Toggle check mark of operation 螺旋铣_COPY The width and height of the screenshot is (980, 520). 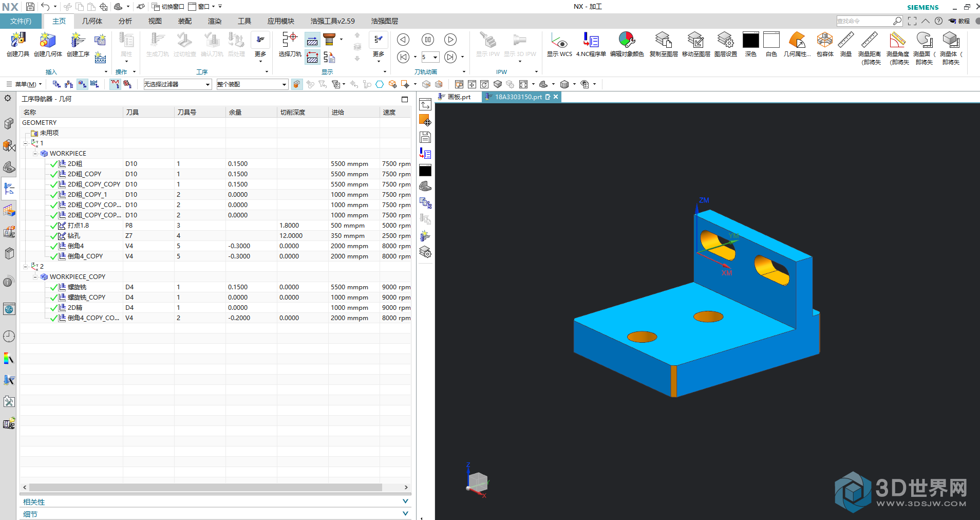53,298
